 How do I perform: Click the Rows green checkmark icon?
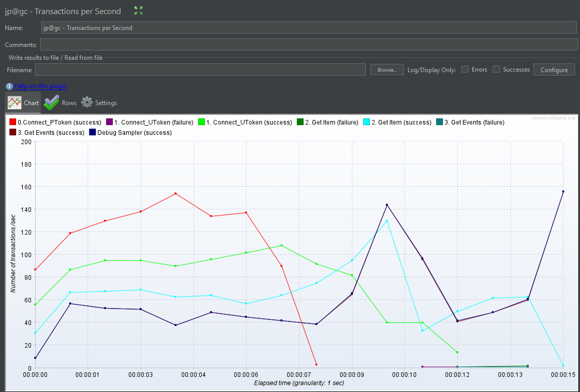click(x=52, y=103)
